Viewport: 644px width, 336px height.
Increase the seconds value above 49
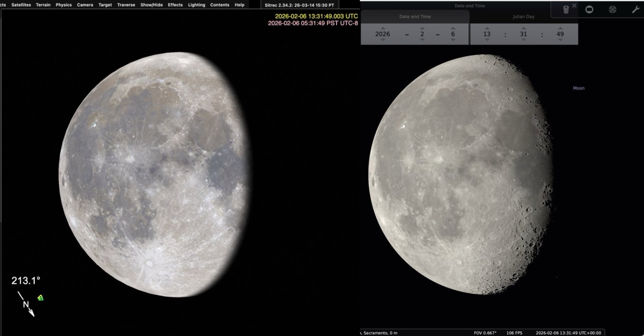coord(560,29)
